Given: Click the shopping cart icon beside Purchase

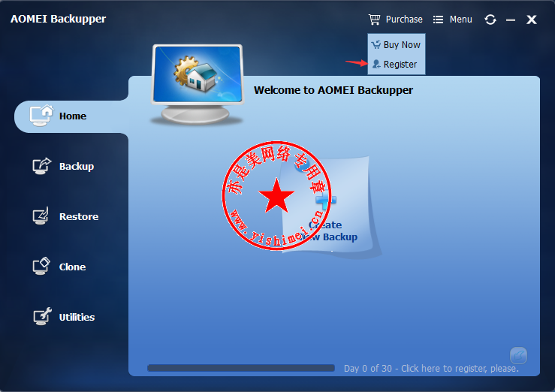Looking at the screenshot, I should click(374, 19).
